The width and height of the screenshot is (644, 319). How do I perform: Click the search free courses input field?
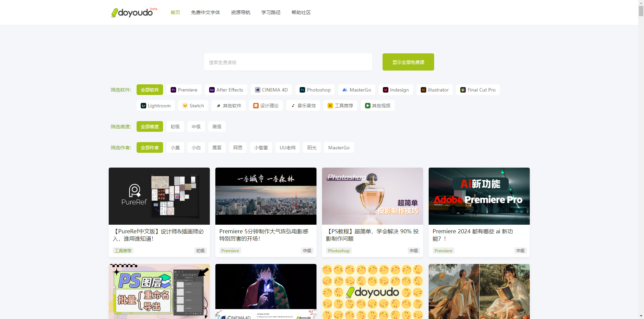288,62
